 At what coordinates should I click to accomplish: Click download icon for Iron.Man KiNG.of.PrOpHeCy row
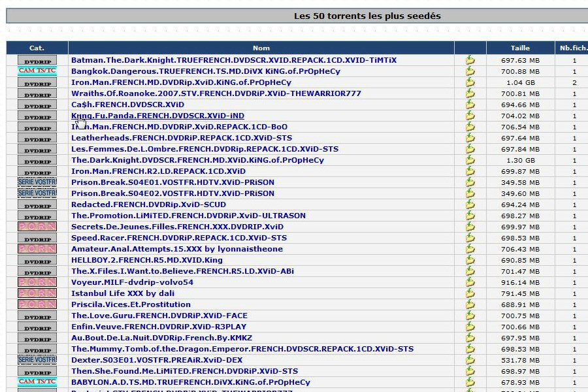click(470, 82)
